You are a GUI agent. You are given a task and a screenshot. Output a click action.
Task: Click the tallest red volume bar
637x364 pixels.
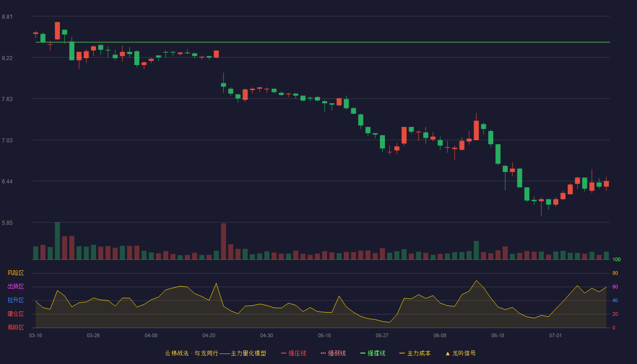(x=223, y=241)
